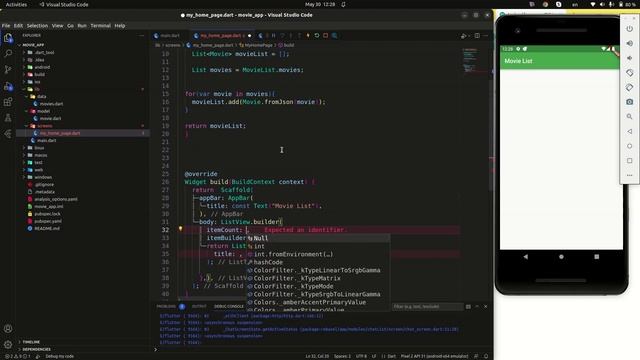Click the emulator sidebar home circle

click(629, 146)
